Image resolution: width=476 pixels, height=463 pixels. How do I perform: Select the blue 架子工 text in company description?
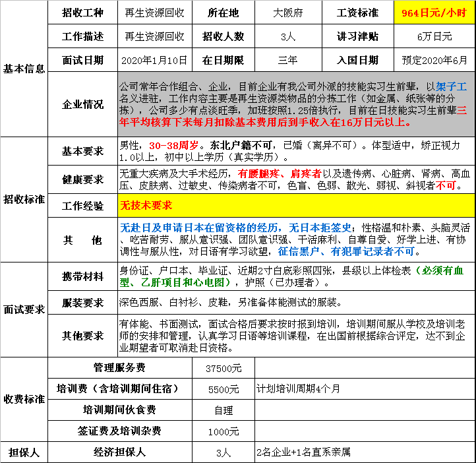[x=451, y=87]
